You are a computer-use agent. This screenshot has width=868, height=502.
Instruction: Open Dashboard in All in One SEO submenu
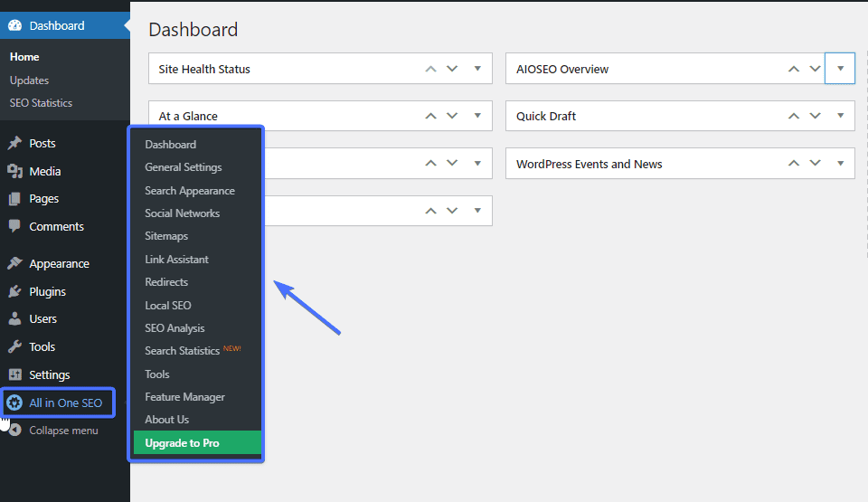pos(171,144)
